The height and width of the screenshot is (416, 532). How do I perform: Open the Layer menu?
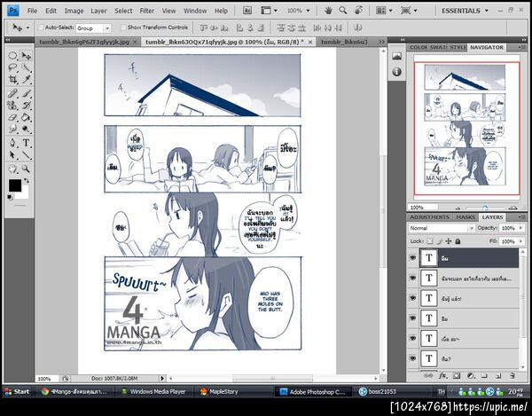tap(98, 11)
